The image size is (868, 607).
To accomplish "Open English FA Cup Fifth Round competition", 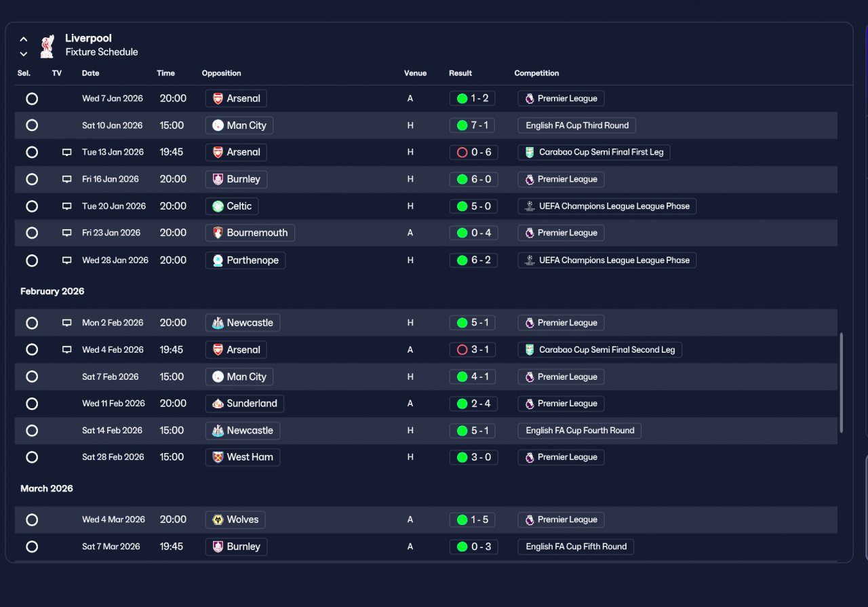I will point(576,547).
